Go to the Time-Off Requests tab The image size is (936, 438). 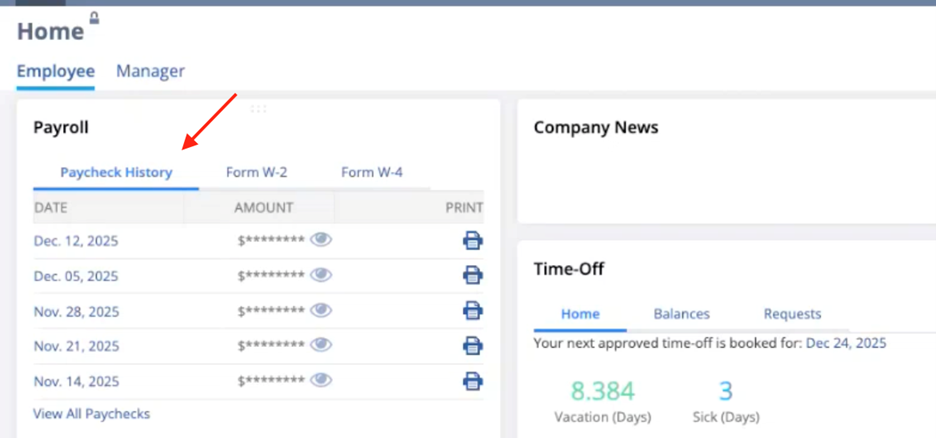click(x=792, y=314)
